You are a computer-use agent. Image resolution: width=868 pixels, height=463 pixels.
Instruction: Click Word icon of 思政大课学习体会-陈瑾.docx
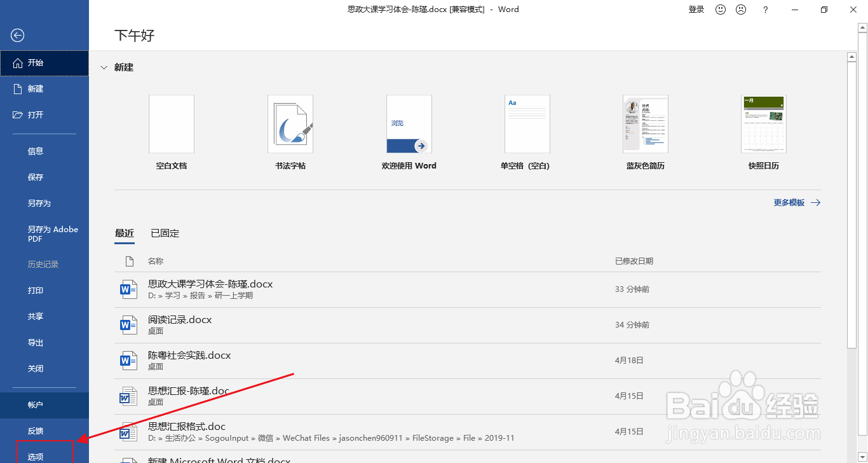(x=129, y=290)
